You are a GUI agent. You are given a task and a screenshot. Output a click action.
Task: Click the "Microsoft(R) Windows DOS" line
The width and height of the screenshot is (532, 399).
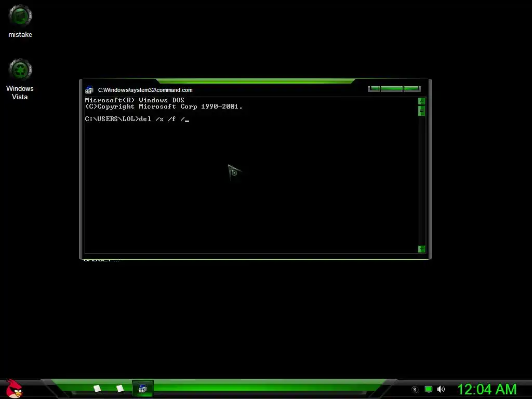(x=135, y=100)
